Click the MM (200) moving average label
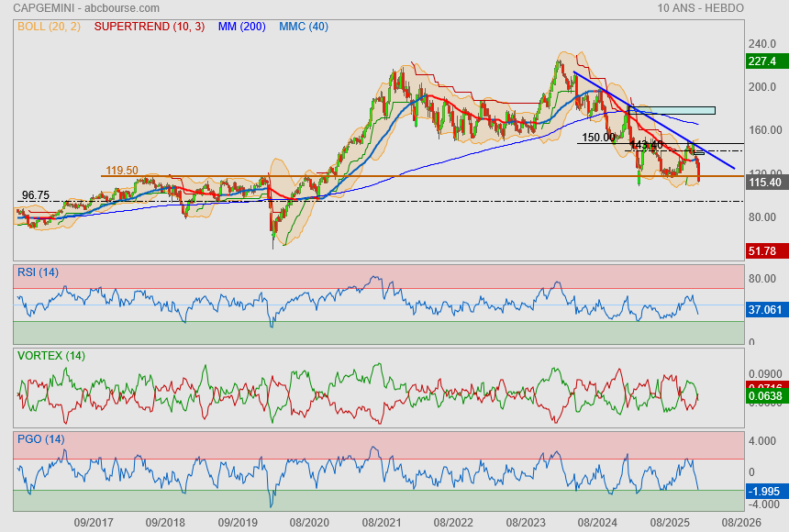Viewport: 789px width, 532px height. point(241,27)
